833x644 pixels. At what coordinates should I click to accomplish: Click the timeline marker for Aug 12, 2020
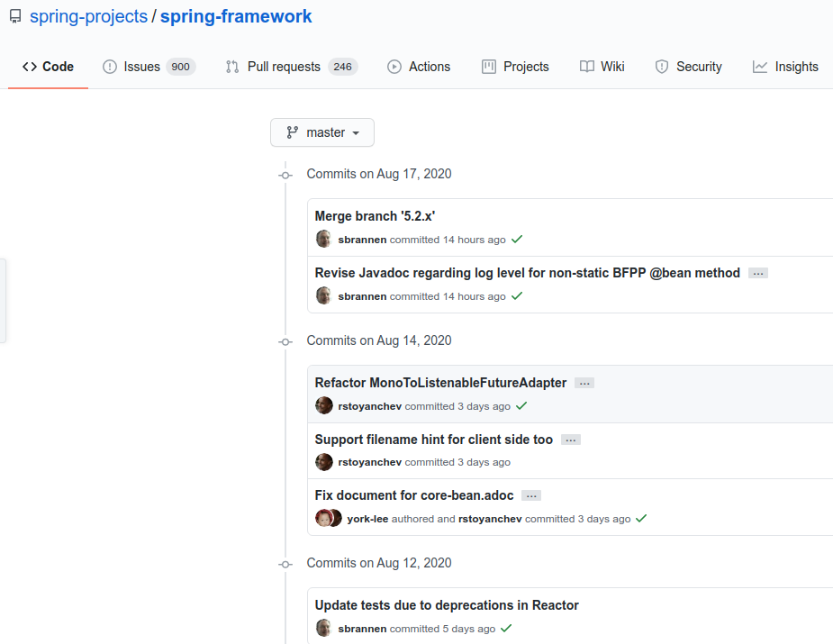[x=285, y=565]
